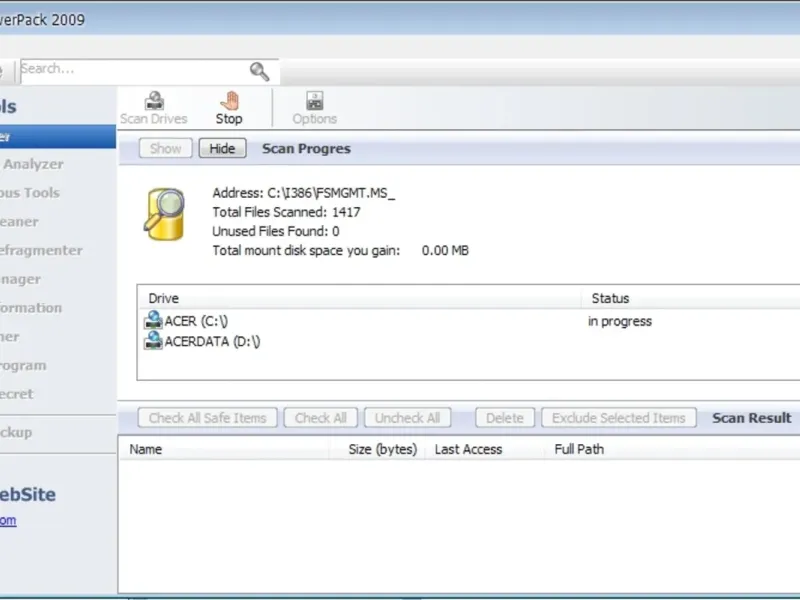Viewport: 800px width, 600px height.
Task: Sort results by Size (bytes) column
Action: tap(378, 449)
